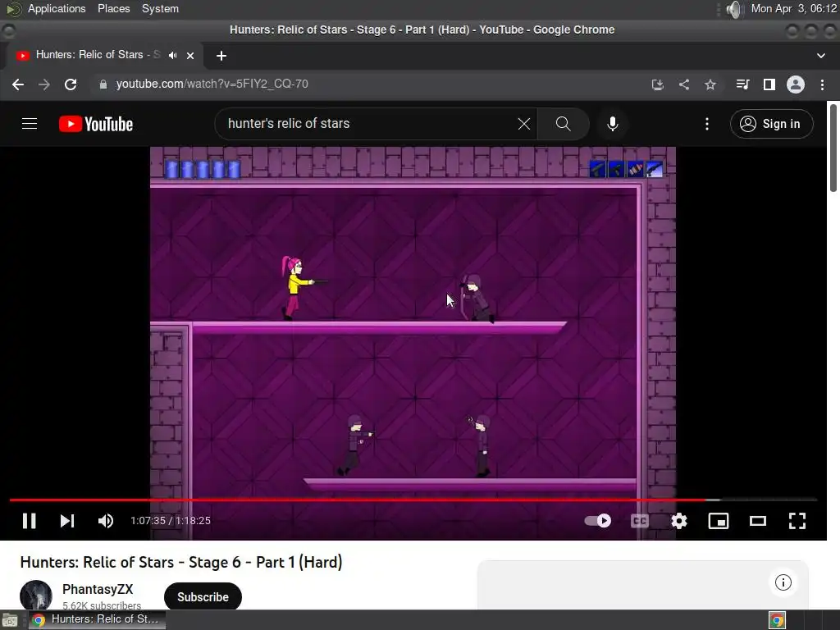This screenshot has height=630, width=840.
Task: Seek on the red video progress bar
Action: point(413,500)
